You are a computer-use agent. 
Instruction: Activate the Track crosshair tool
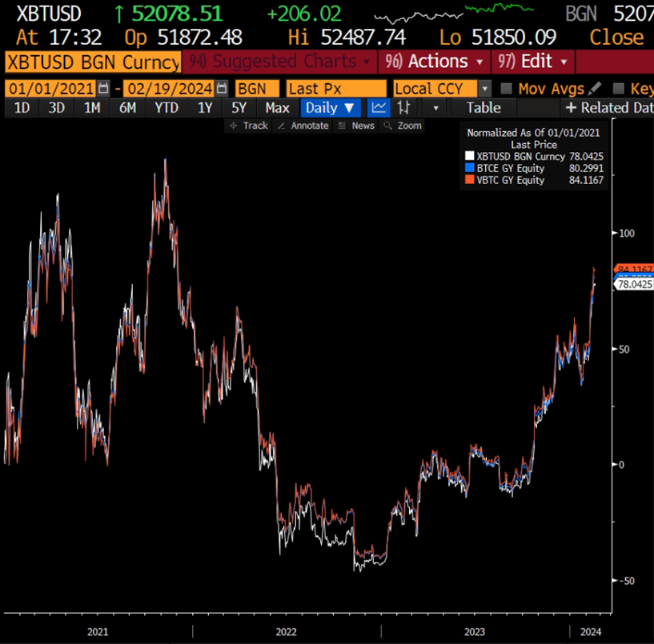click(249, 126)
